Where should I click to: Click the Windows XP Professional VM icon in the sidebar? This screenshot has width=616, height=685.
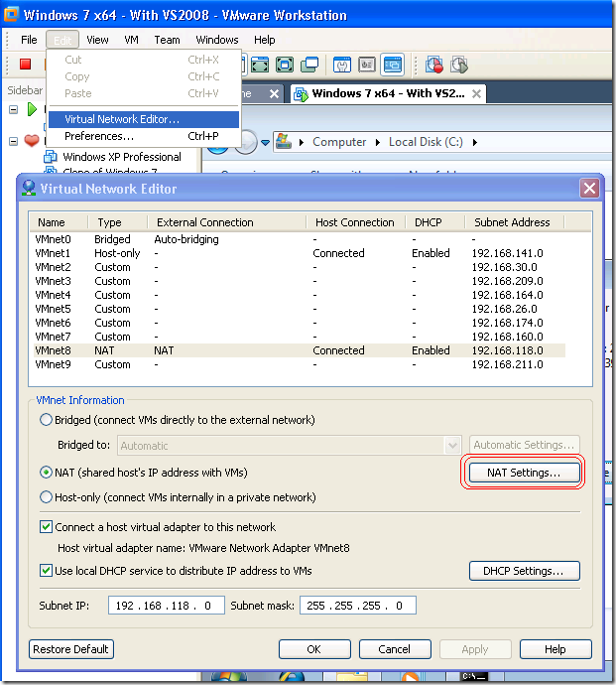(x=51, y=157)
